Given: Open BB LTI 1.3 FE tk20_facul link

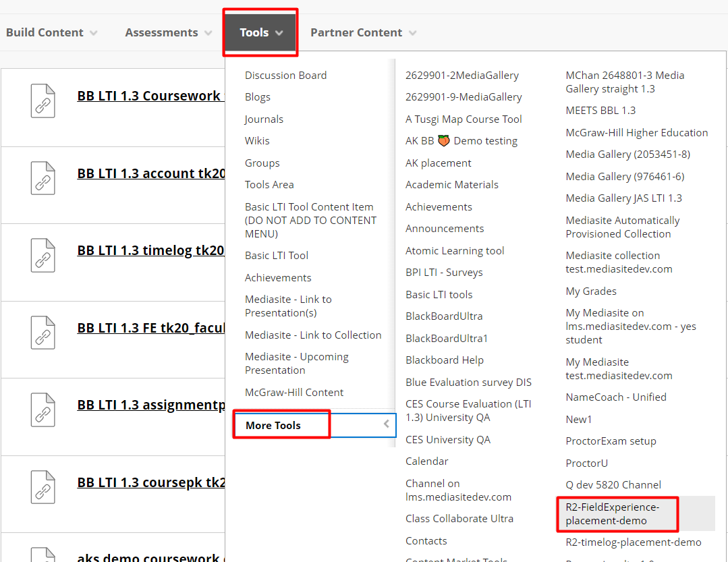Looking at the screenshot, I should pos(151,328).
